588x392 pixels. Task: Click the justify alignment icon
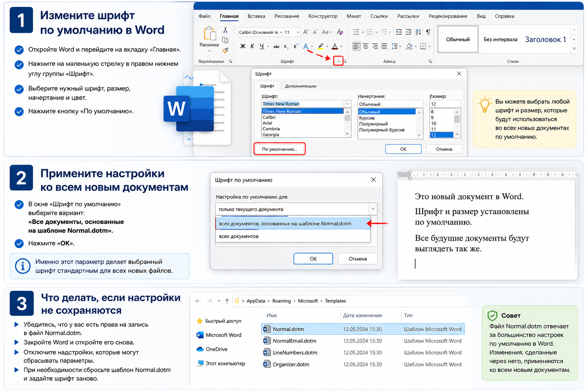[384, 46]
